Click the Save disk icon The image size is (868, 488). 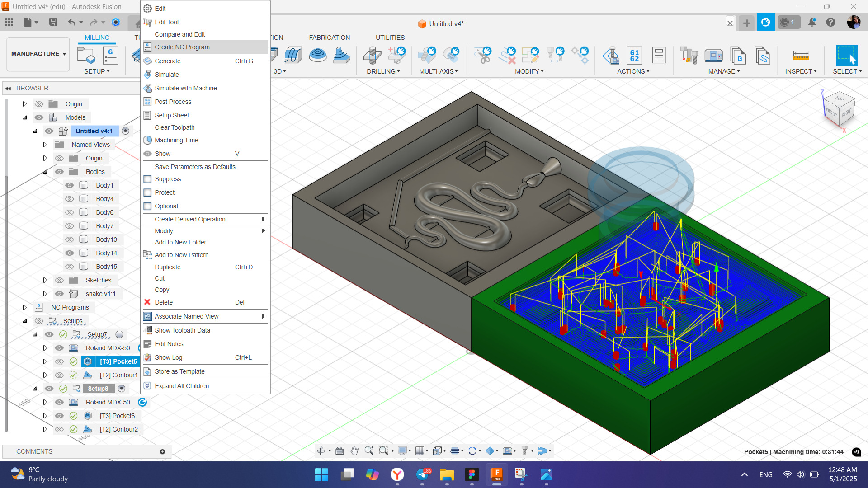53,22
